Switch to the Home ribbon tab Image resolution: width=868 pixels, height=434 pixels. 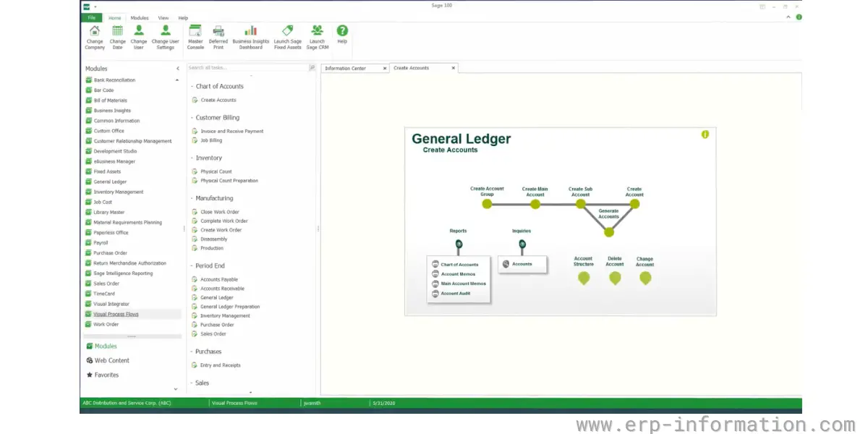click(x=114, y=17)
